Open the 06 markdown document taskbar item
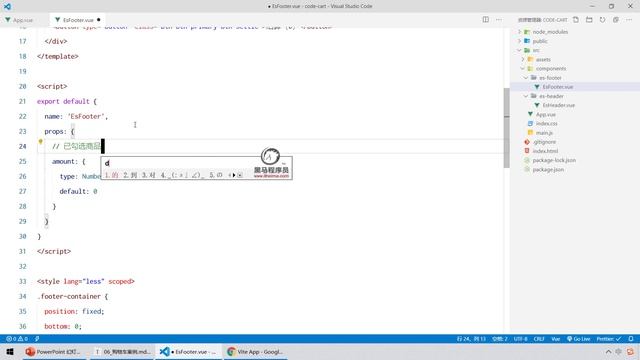 122,351
